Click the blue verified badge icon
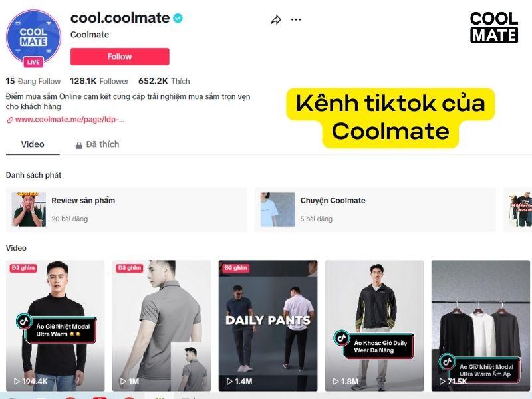532x399 pixels. [x=178, y=18]
